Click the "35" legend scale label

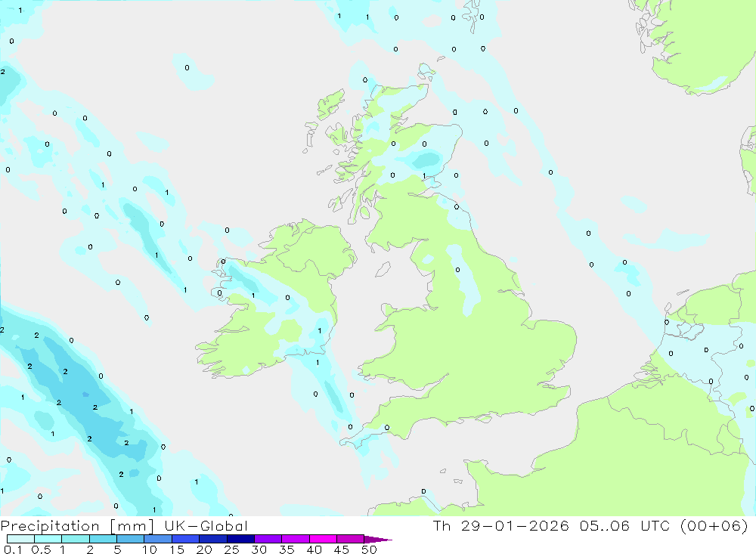pos(287,549)
